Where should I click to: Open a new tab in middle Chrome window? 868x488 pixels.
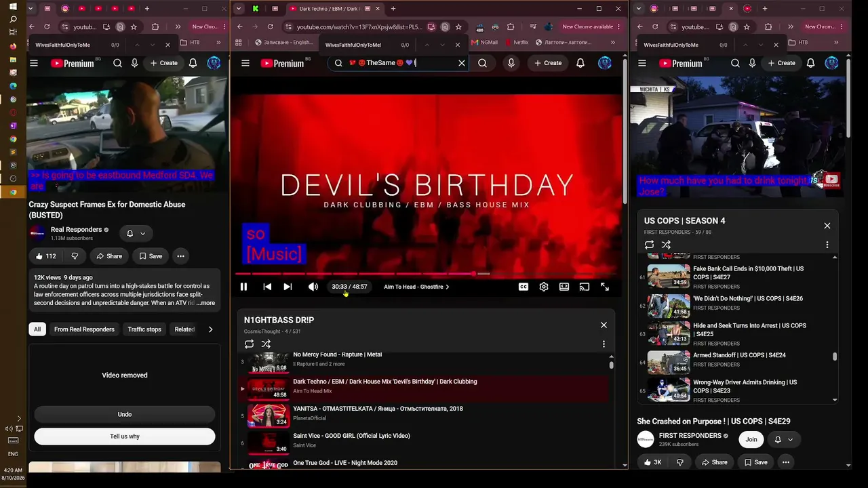pos(393,9)
